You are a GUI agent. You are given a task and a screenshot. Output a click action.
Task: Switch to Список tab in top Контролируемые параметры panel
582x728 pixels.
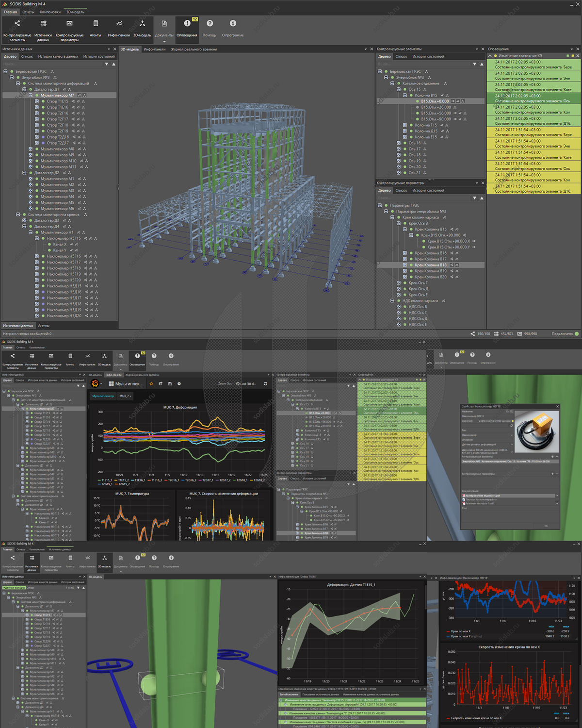tap(401, 190)
